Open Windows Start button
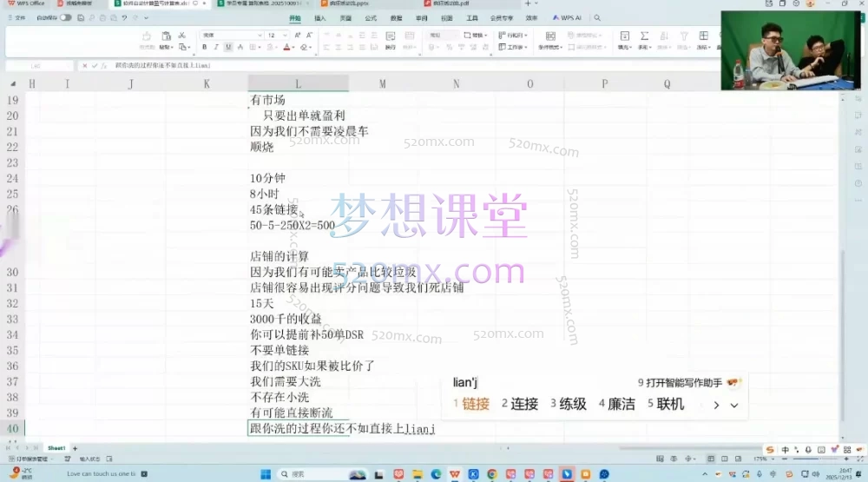The height and width of the screenshot is (482, 868). point(266,474)
